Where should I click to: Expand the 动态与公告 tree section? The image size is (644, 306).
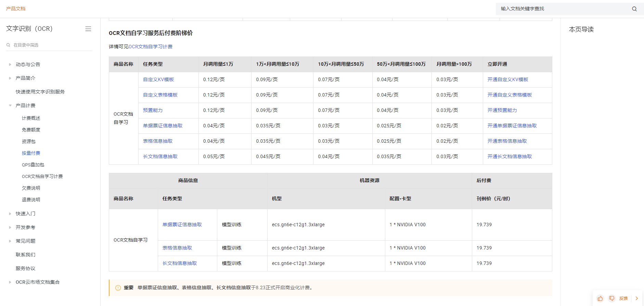pos(10,64)
